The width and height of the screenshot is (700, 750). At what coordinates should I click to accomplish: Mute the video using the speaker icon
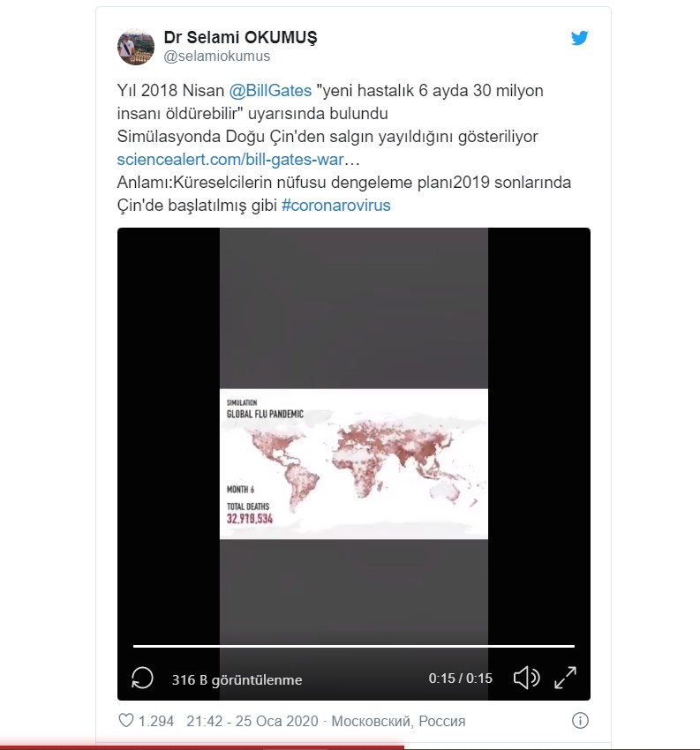coord(526,678)
